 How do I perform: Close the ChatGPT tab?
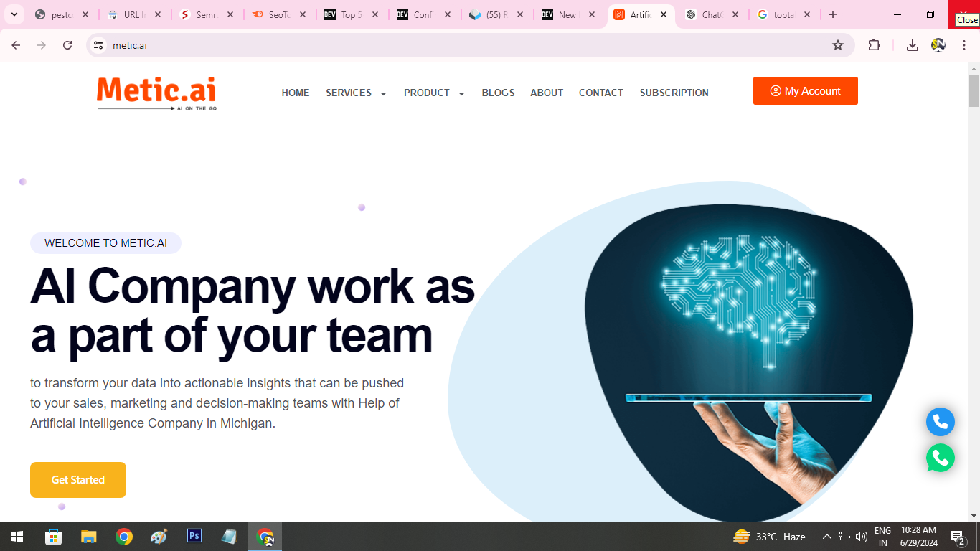pos(735,14)
